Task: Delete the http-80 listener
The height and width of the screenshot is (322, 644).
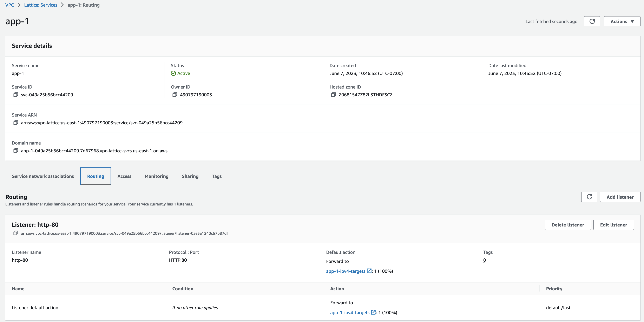Action: point(567,225)
